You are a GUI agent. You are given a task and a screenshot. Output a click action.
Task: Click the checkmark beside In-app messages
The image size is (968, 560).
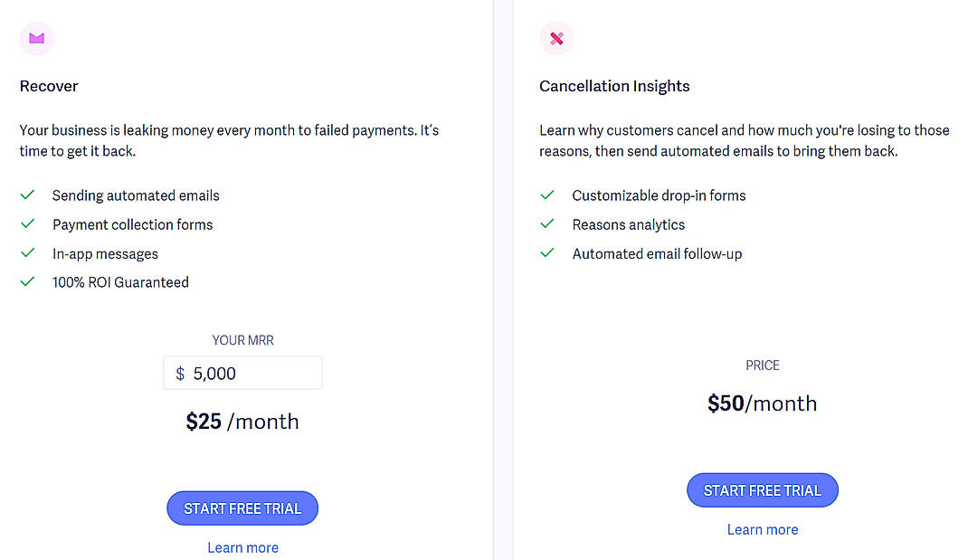(27, 252)
